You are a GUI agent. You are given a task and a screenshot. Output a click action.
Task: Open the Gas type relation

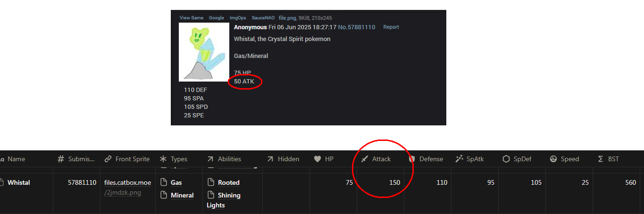pos(176,182)
